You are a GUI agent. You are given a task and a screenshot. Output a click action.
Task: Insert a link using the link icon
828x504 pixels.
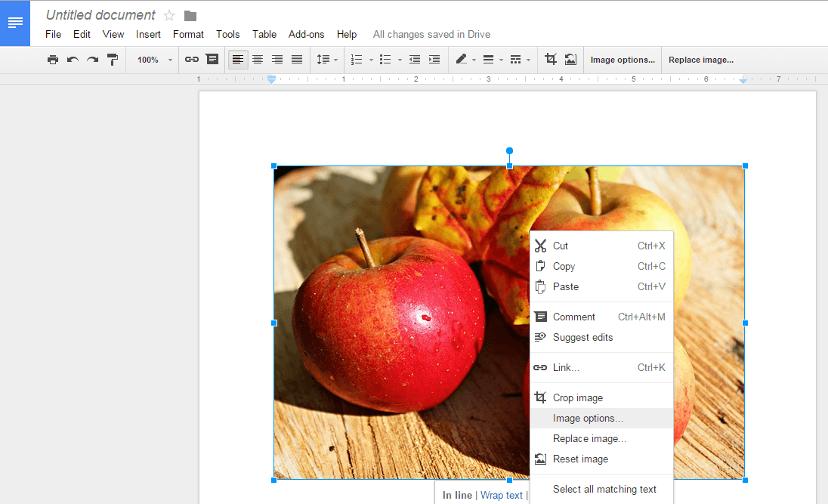[x=191, y=59]
